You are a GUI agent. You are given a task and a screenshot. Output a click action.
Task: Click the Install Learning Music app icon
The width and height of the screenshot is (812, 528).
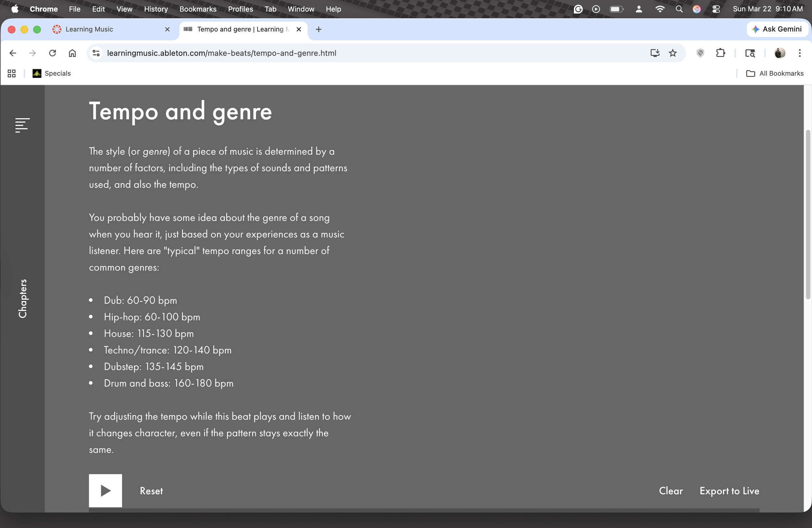pos(655,53)
